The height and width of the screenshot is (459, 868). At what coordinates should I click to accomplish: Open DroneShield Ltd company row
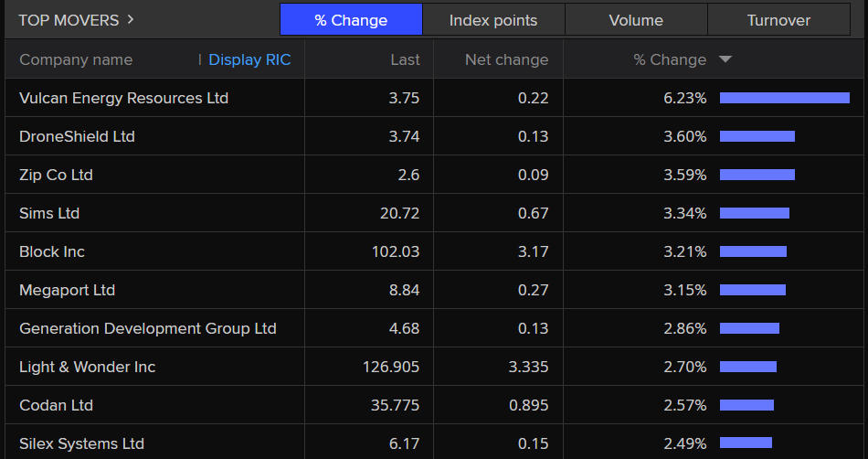click(77, 136)
